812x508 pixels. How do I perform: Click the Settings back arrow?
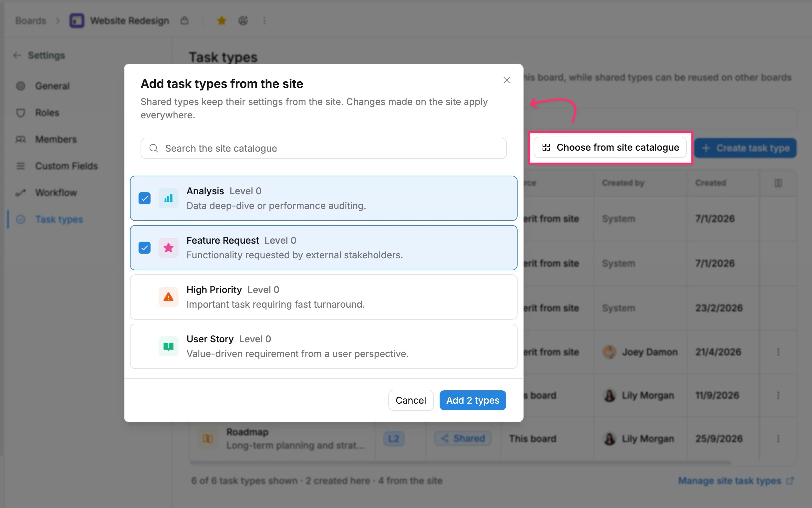tap(17, 55)
